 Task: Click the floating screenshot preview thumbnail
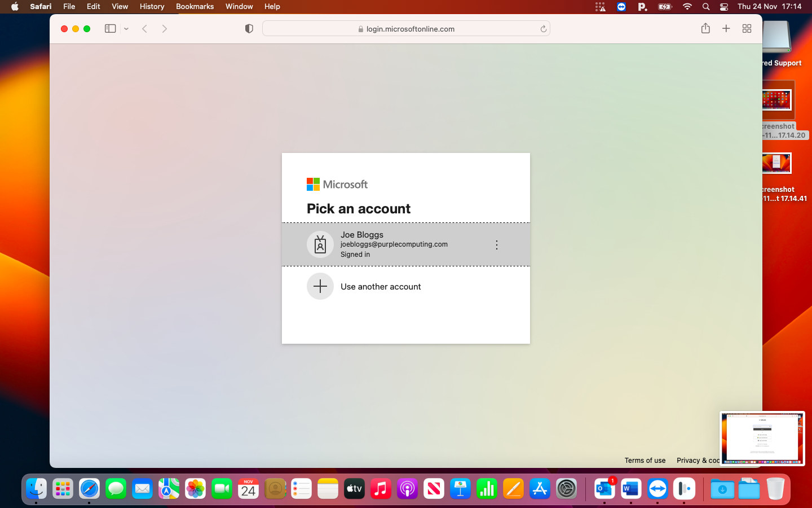coord(762,438)
